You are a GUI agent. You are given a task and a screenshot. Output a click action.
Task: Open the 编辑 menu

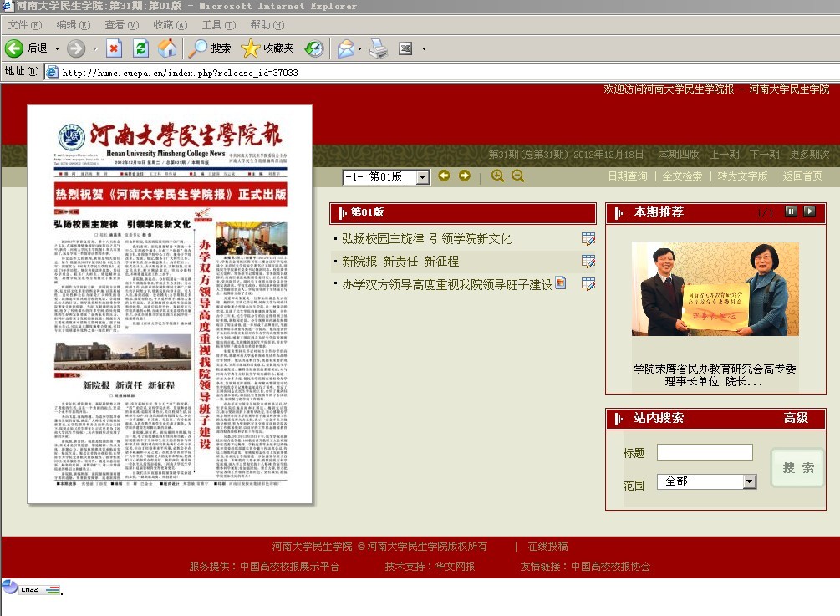[74, 24]
